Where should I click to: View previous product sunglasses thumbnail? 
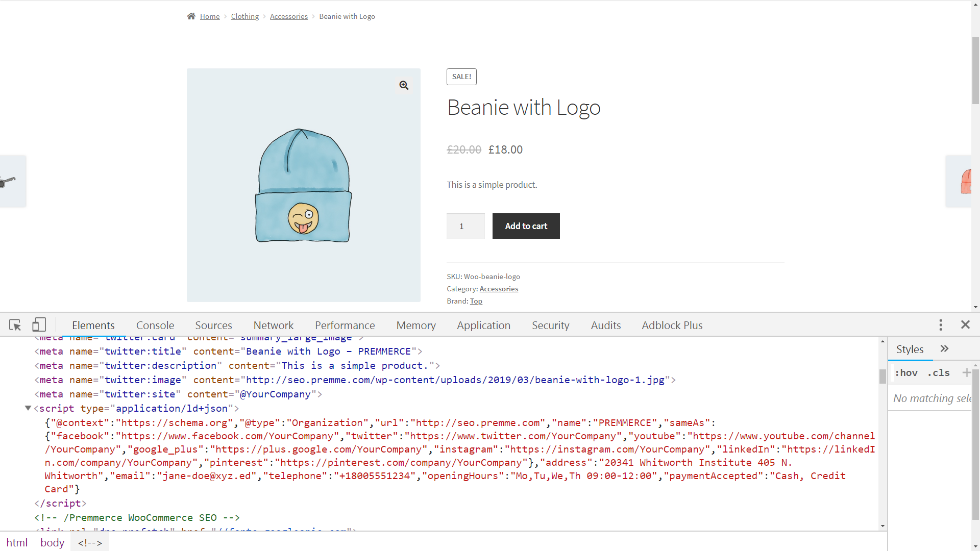click(13, 181)
